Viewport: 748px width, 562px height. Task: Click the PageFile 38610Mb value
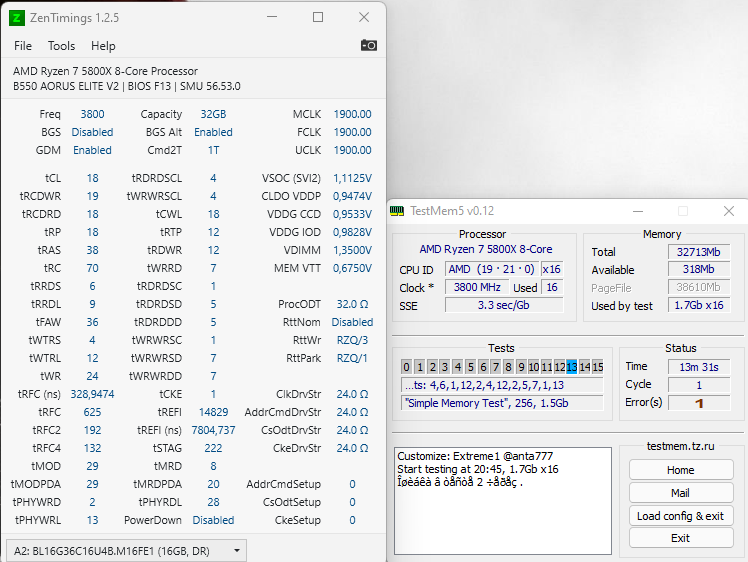point(699,287)
